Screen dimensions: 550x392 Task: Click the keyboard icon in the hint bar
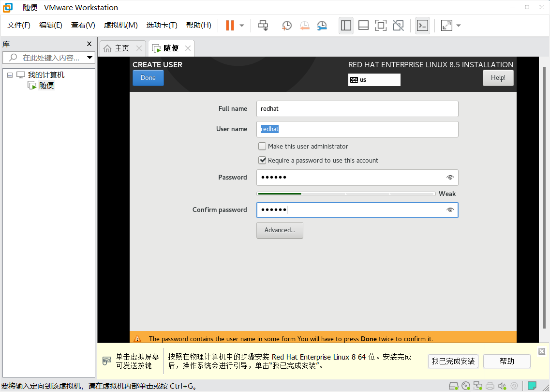pyautogui.click(x=107, y=361)
